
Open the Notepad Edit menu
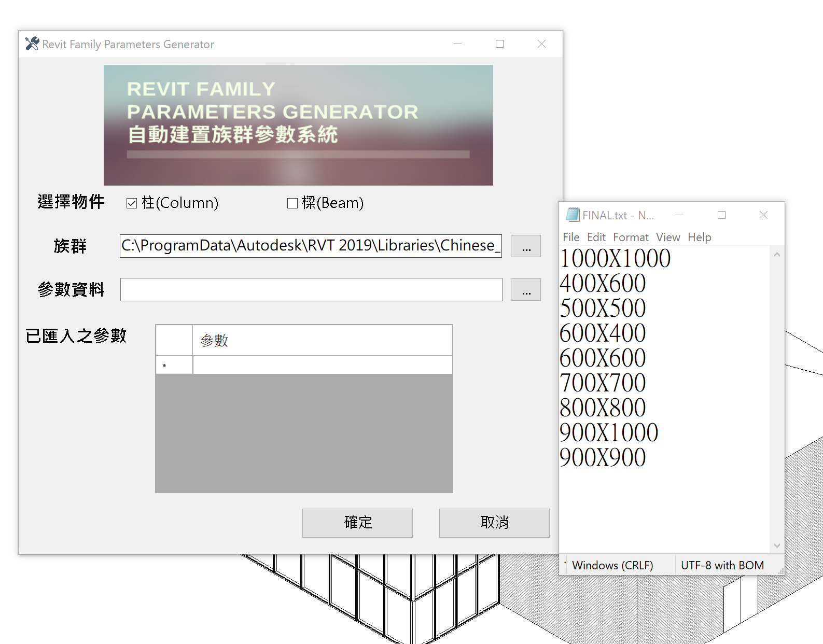click(596, 237)
